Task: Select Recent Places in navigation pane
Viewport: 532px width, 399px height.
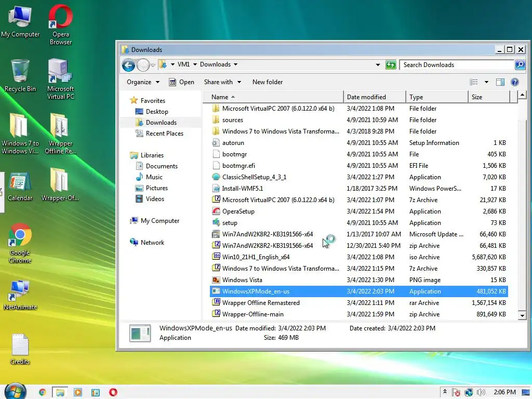Action: tap(159, 134)
